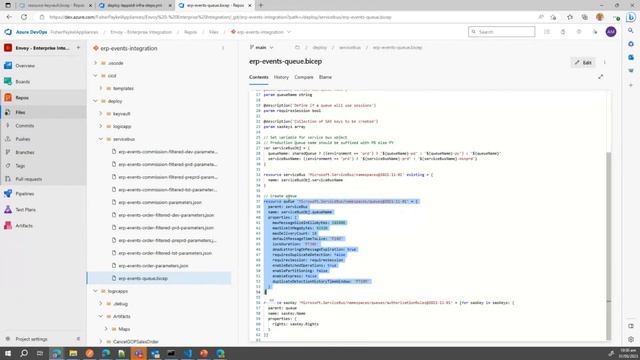Open the Tags page
Screen dimensions: 640x360
(20, 166)
